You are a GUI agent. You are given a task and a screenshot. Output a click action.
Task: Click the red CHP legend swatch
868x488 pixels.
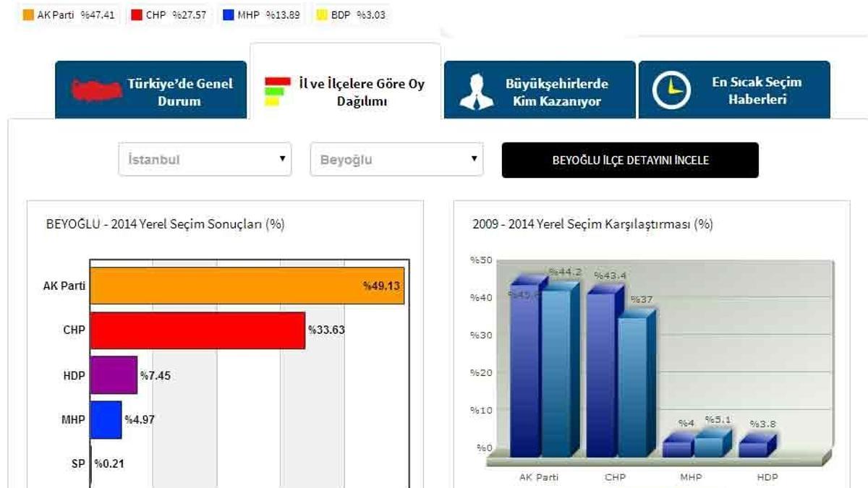pos(137,14)
